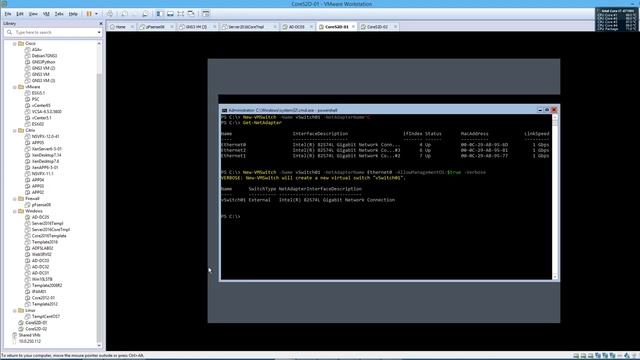
Task: Select NSVPX-11.1 in library
Action: (x=42, y=173)
